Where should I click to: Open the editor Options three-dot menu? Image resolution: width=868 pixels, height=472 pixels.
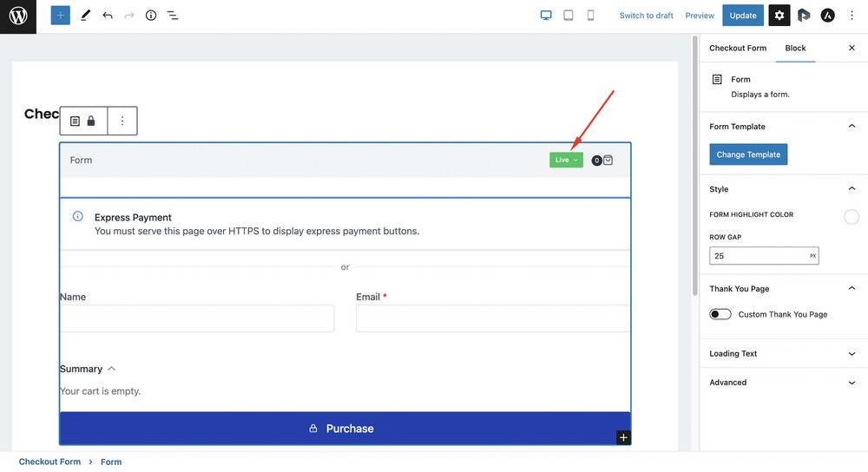(x=852, y=16)
